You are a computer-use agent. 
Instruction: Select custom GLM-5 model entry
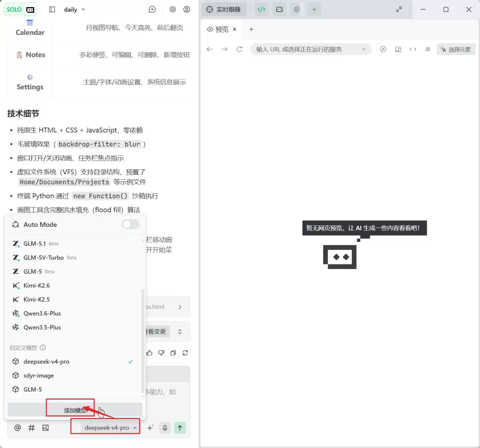73,389
